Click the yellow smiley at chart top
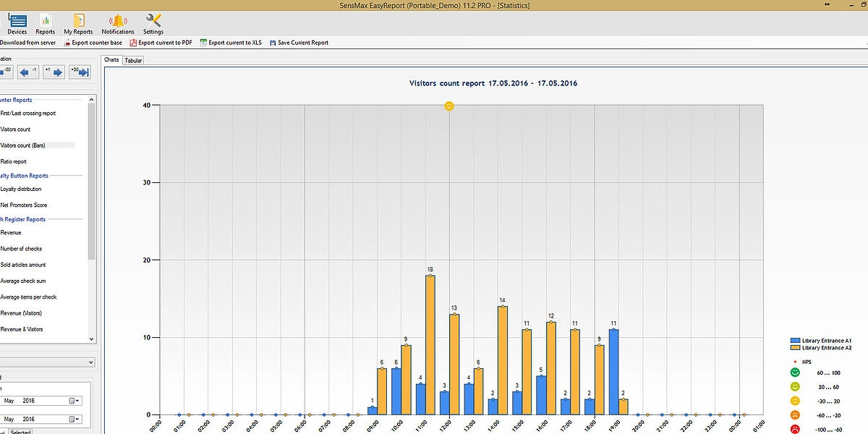Image resolution: width=868 pixels, height=434 pixels. [x=449, y=106]
